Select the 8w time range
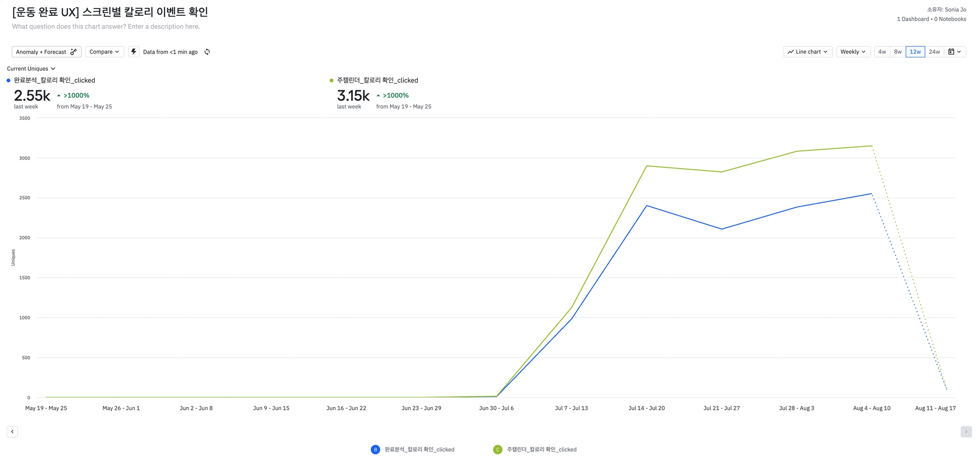 click(x=898, y=52)
